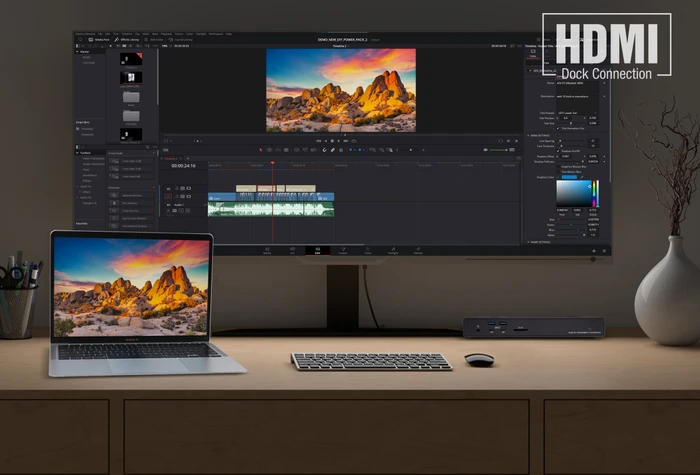The height and width of the screenshot is (475, 700).
Task: Click the blue Graphics Color swatch
Action: [569, 177]
